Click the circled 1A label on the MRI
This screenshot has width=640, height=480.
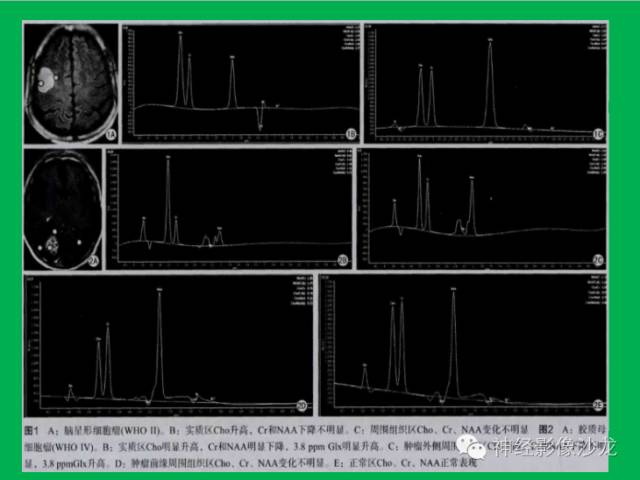click(111, 134)
